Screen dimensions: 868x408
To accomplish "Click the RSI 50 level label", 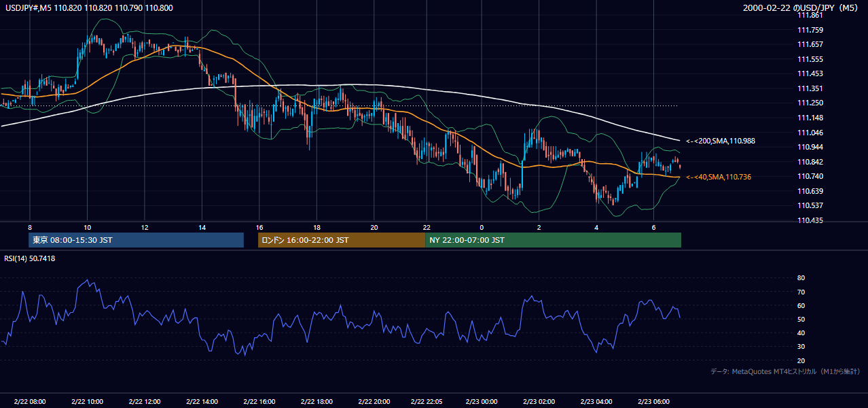I will (801, 319).
